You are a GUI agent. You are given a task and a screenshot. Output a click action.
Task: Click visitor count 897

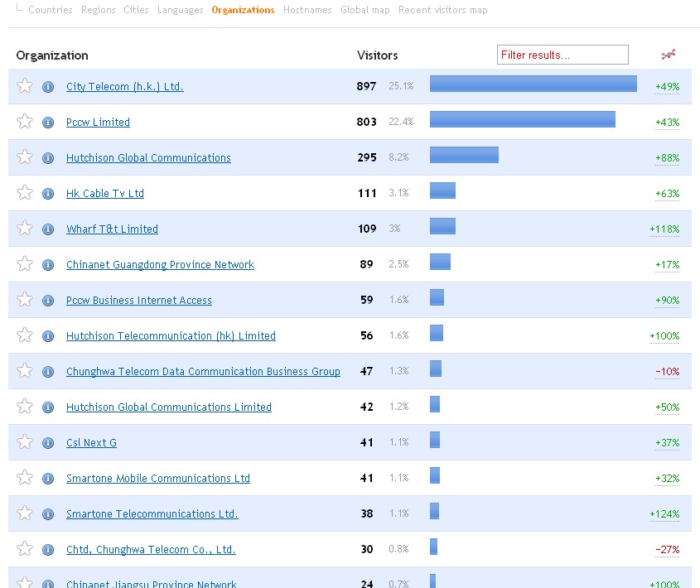pos(366,86)
